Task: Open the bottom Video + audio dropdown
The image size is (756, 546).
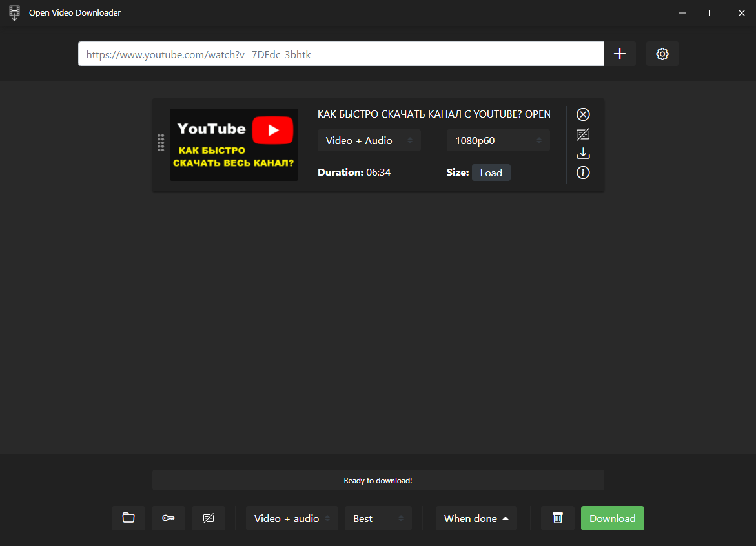Action: point(292,518)
